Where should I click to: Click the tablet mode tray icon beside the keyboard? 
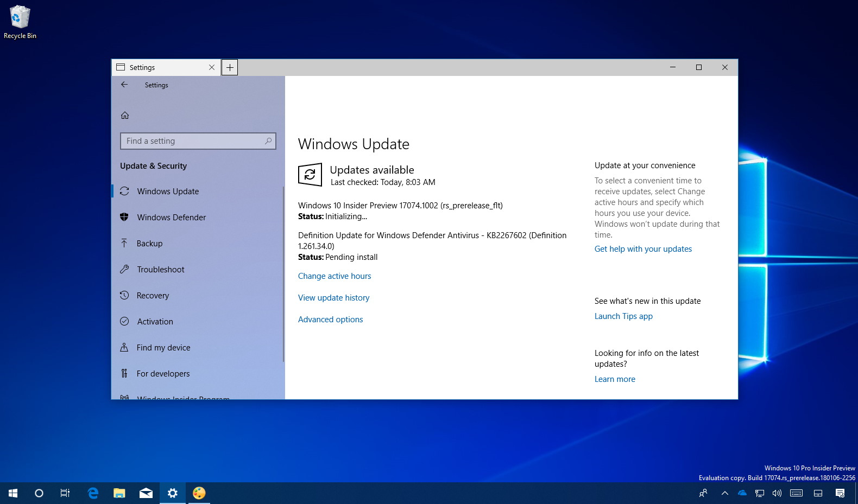pos(818,493)
